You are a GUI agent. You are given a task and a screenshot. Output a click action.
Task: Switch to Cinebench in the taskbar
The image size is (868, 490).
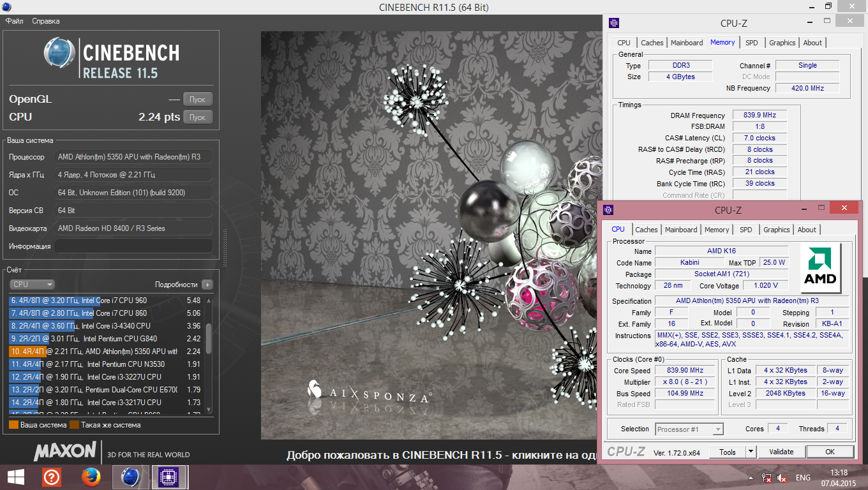pyautogui.click(x=131, y=477)
